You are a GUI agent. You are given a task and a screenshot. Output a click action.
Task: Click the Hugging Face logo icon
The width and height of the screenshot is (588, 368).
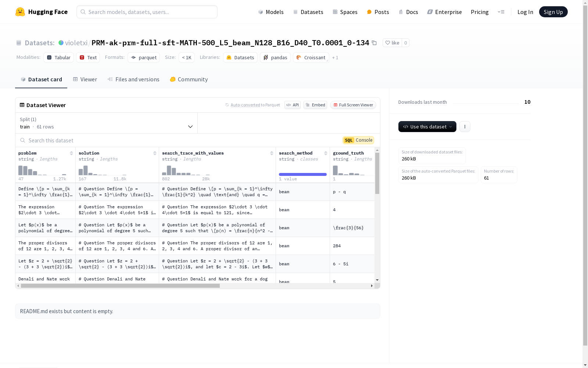[20, 12]
